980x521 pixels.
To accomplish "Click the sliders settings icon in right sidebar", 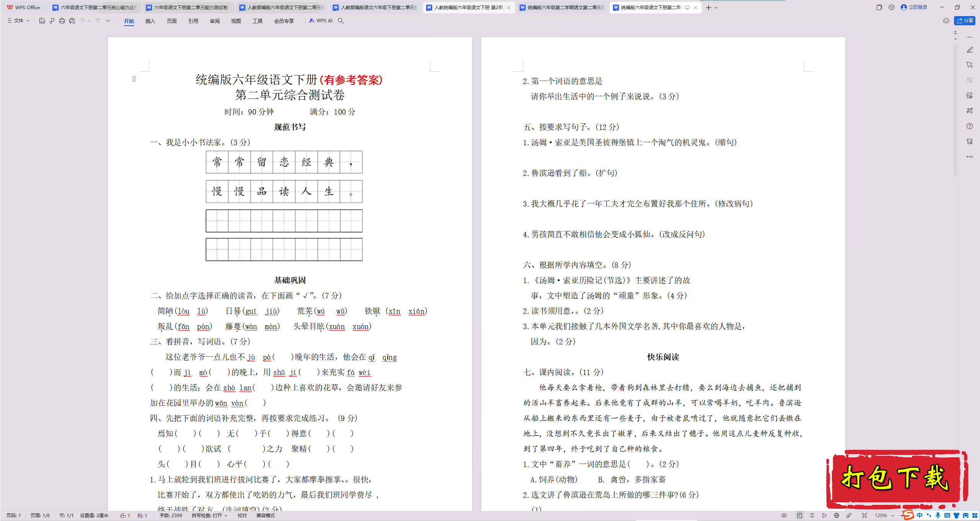I will coord(970,80).
